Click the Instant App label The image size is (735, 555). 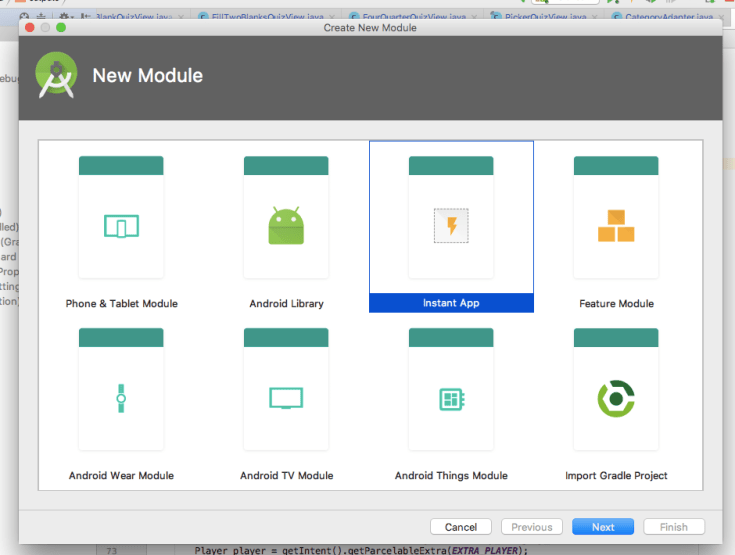tap(451, 303)
